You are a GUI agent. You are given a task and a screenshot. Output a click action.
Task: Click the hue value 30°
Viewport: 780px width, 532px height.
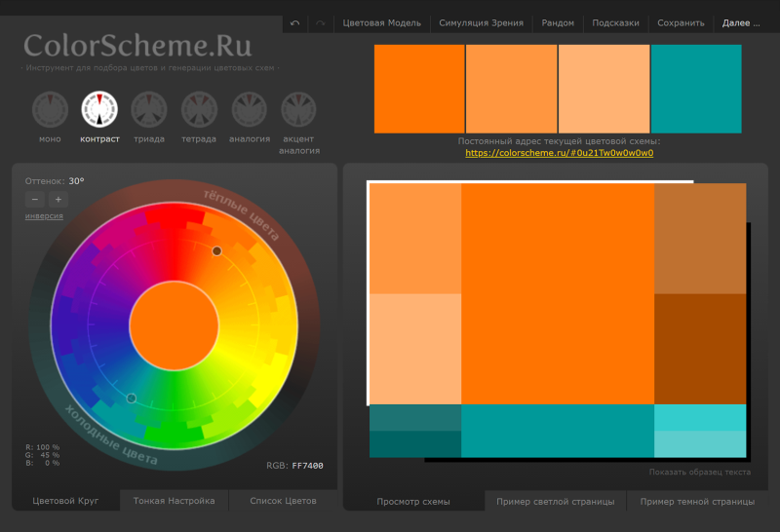click(x=77, y=181)
